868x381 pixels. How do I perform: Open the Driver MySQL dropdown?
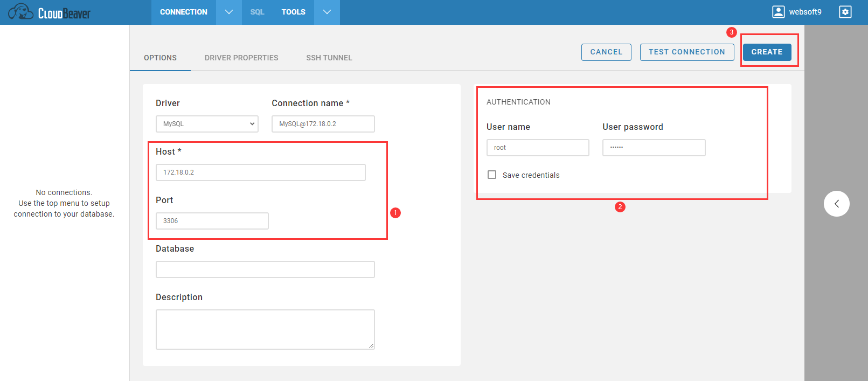click(207, 124)
